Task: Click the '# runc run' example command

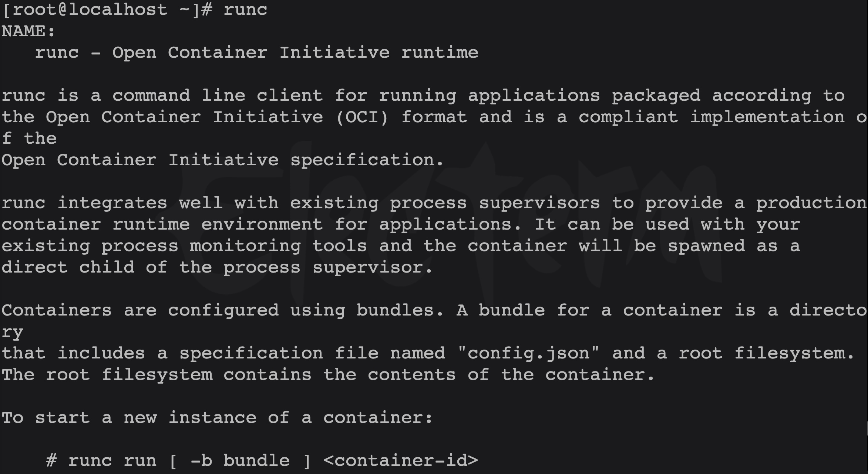Action: 101,461
